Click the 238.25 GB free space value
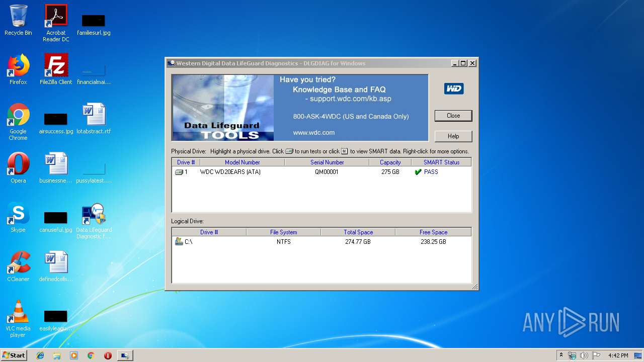 click(433, 242)
